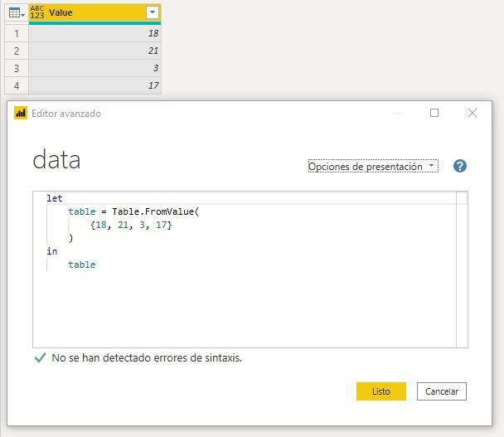Select the cell with value 17
The width and height of the screenshot is (504, 437).
point(94,85)
